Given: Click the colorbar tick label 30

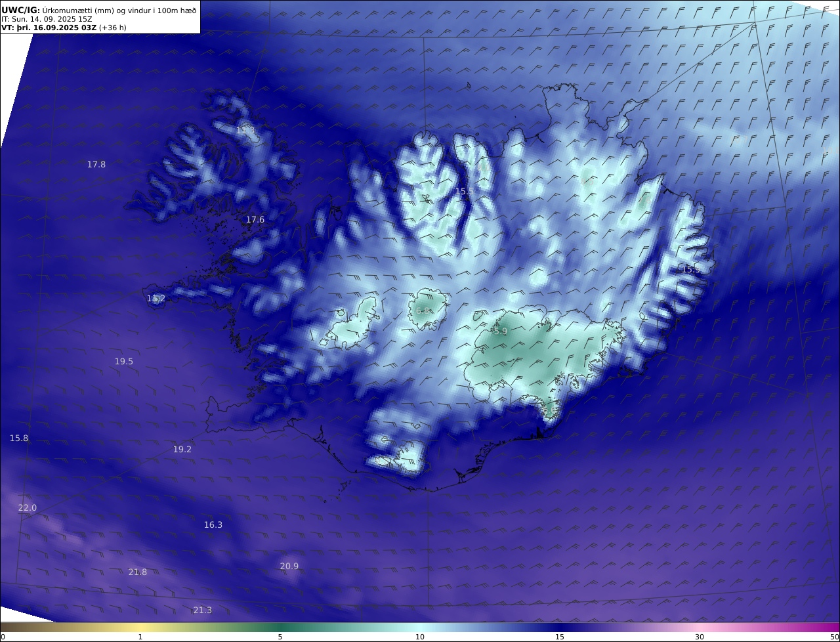Looking at the screenshot, I should click(700, 637).
